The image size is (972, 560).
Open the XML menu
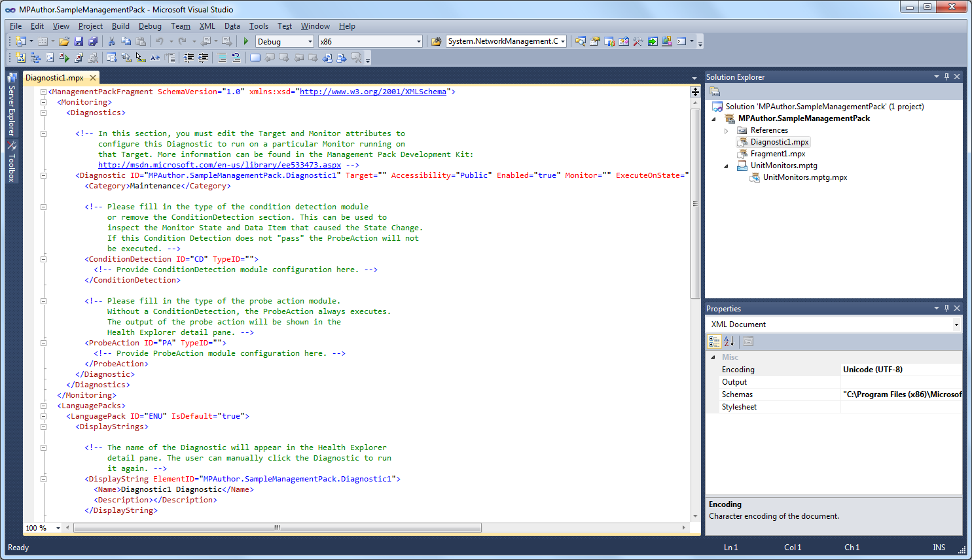point(207,26)
